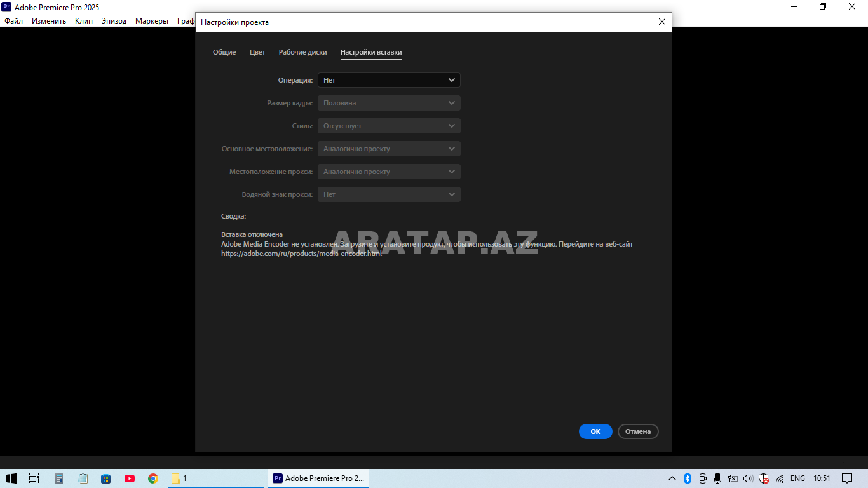Open the Водяной знак прокси dropdown
Screen dimensions: 868x488
(x=389, y=194)
